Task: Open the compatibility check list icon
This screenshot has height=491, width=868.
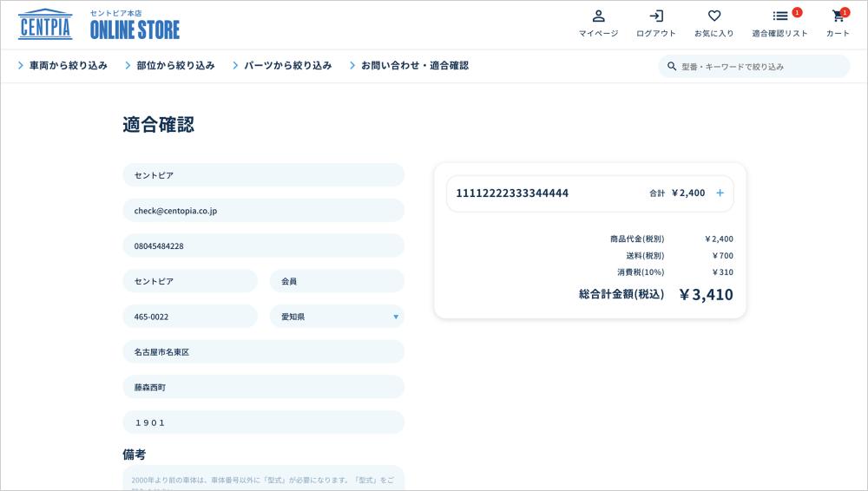Action: coord(780,16)
